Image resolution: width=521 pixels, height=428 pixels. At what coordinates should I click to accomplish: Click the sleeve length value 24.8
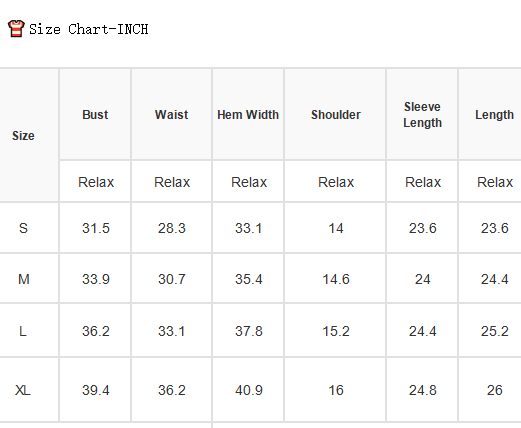tap(423, 390)
